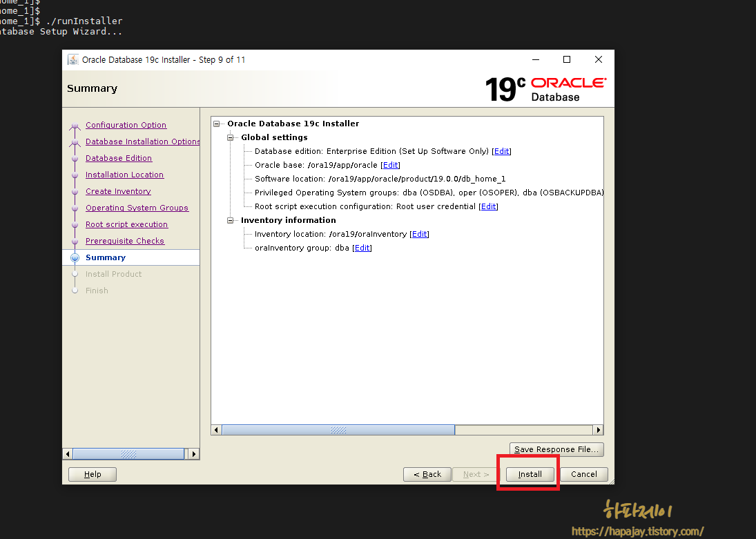Edit the oraInventory group
Screen dimensions: 756x539
pyautogui.click(x=362, y=248)
